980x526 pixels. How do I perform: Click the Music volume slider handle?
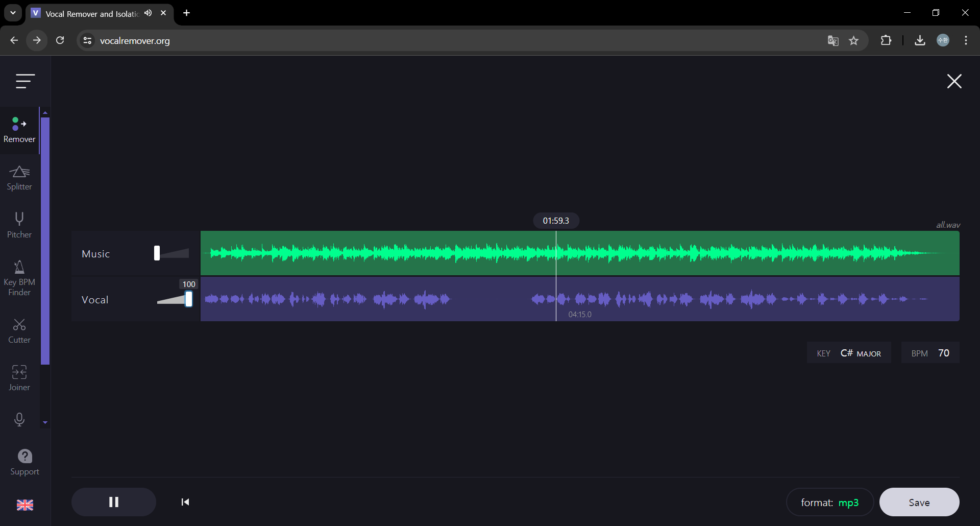point(157,253)
